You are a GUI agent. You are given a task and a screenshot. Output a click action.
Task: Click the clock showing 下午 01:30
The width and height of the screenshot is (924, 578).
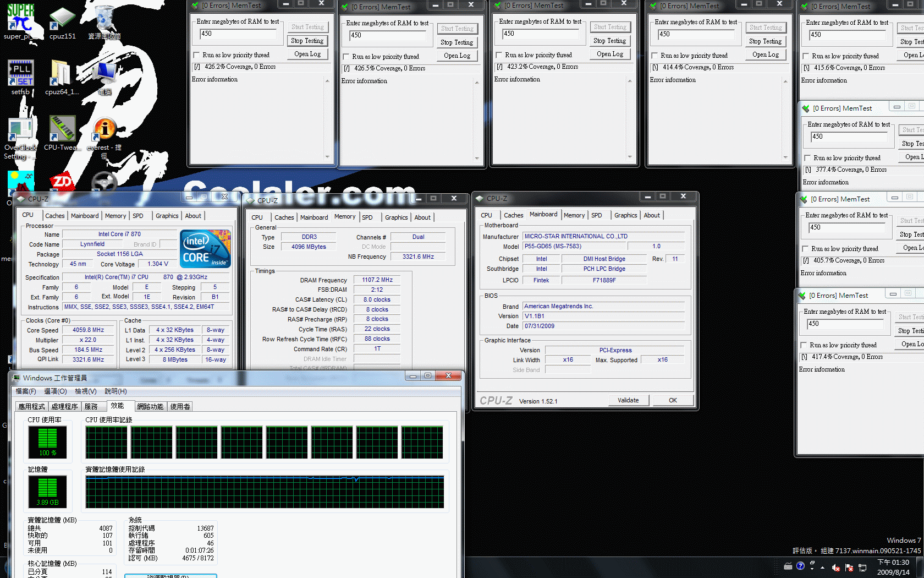pos(893,563)
